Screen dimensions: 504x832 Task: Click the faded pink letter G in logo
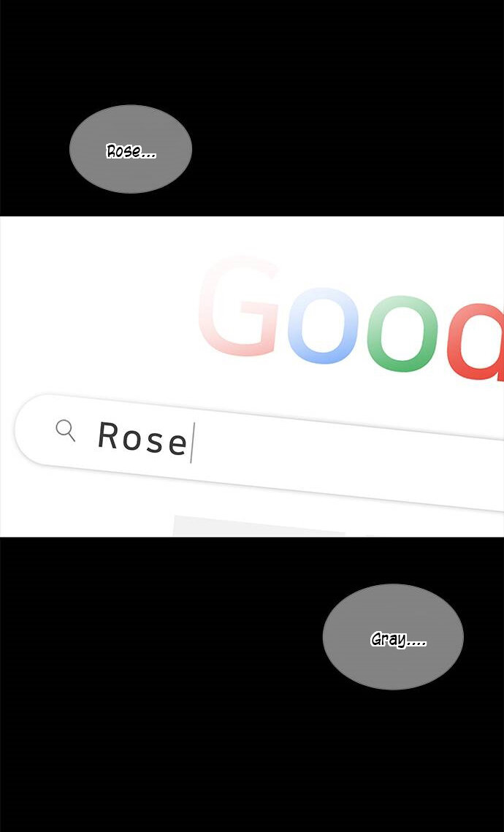(239, 306)
